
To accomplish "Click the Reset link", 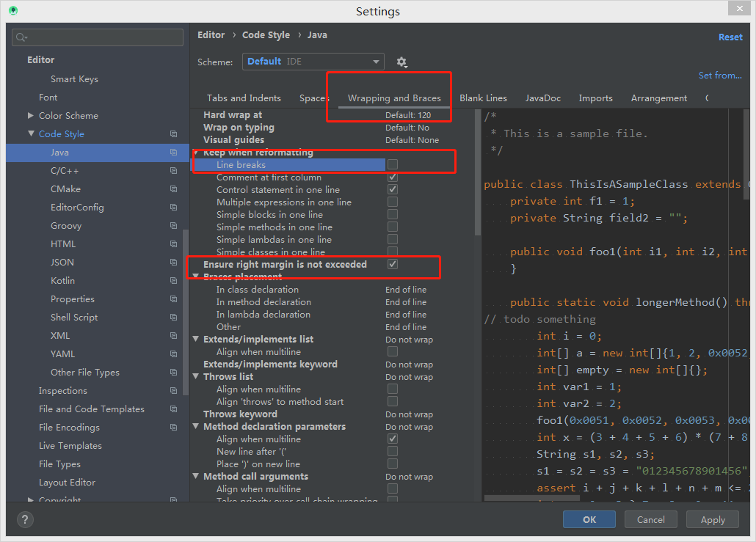I will 730,37.
